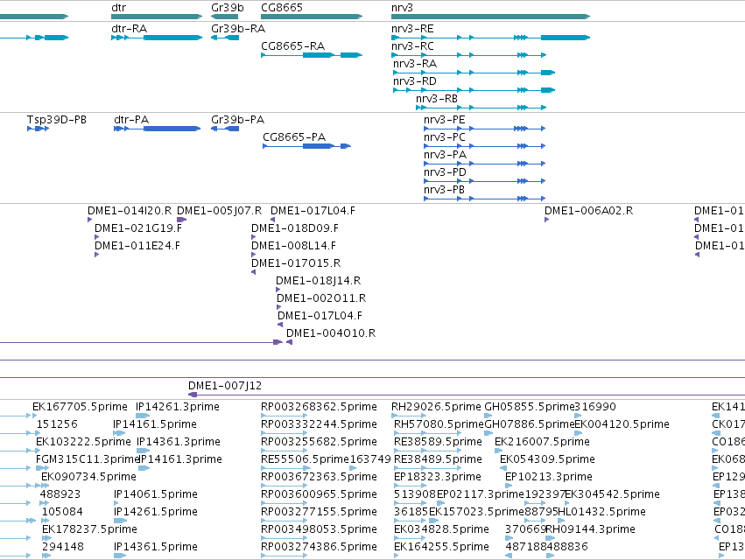This screenshot has height=560, width=745.
Task: Select the dtr gene bar
Action: (157, 17)
